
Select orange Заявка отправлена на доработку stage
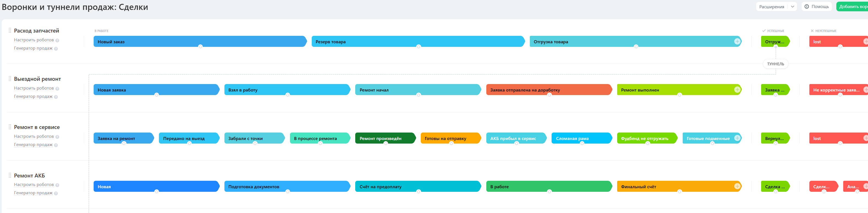click(x=549, y=90)
